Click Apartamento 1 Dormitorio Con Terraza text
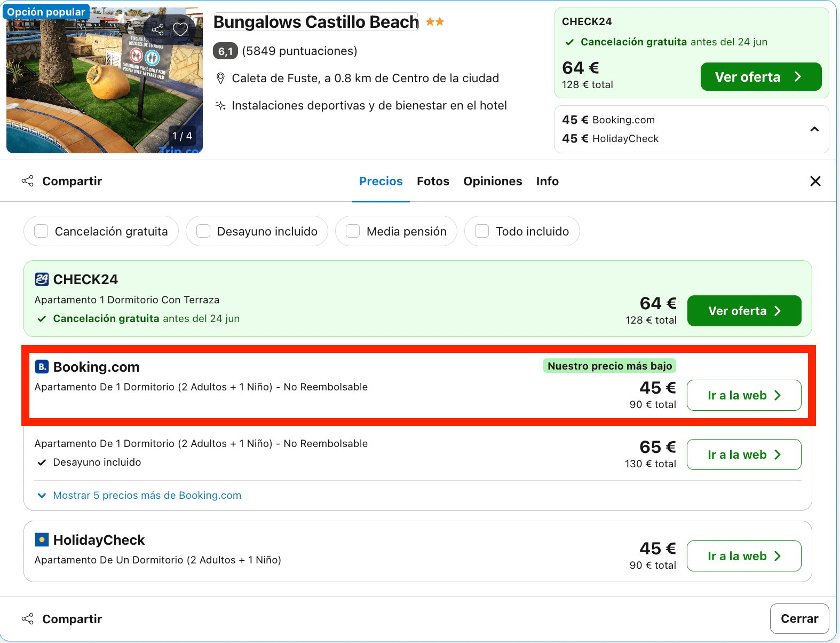The width and height of the screenshot is (840, 643). point(127,300)
